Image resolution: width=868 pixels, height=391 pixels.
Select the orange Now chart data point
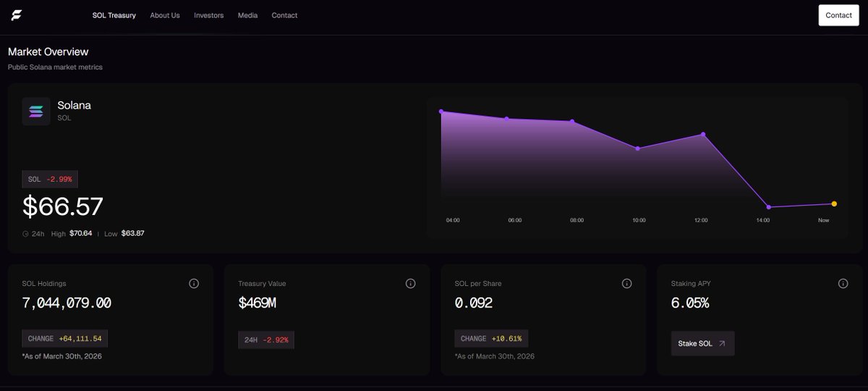834,203
